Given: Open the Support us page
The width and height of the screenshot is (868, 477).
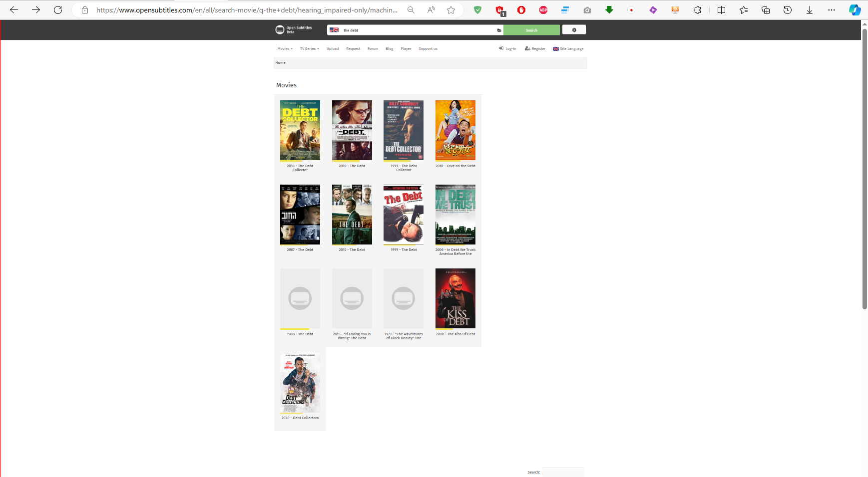Looking at the screenshot, I should [428, 49].
